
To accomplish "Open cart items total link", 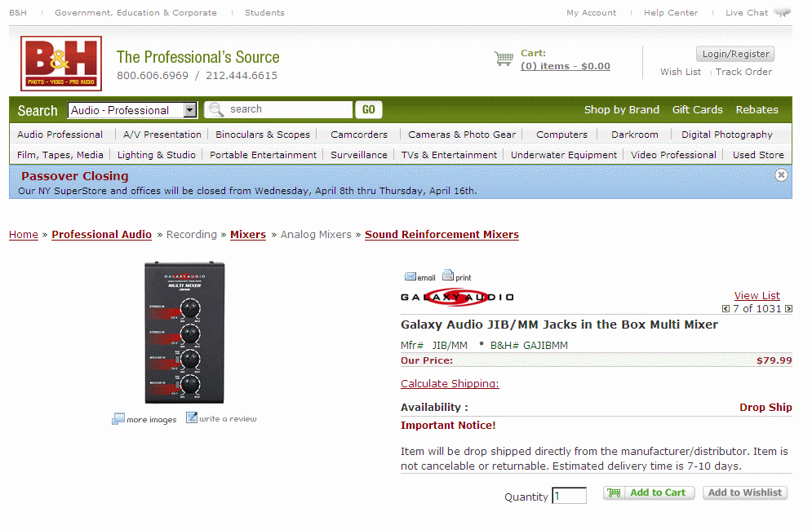I will click(566, 66).
